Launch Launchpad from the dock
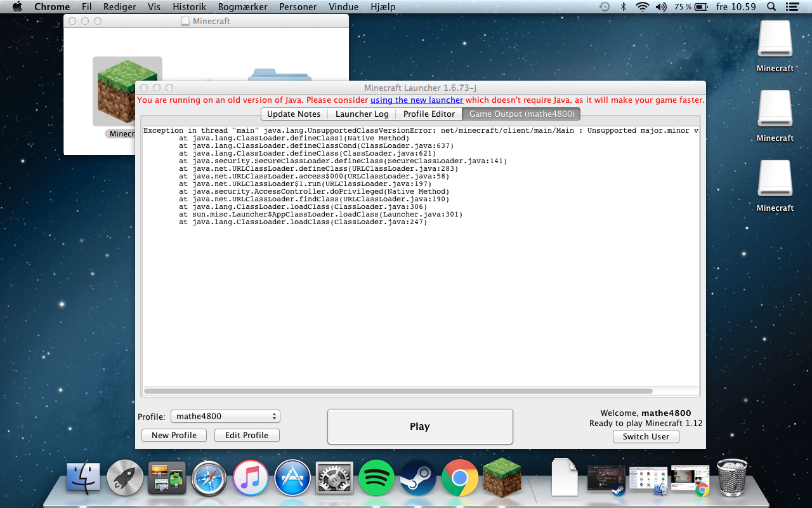The image size is (812, 508). 125,478
